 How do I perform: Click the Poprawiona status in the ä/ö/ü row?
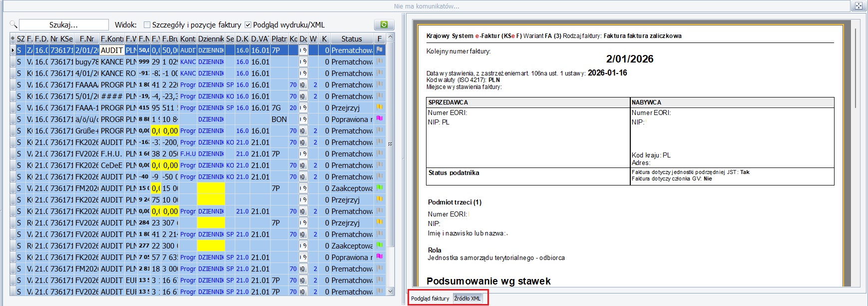[352, 119]
